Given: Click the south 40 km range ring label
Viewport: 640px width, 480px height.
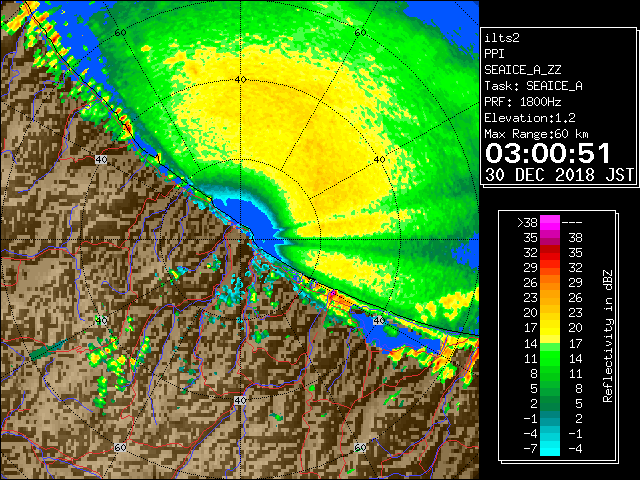Looking at the screenshot, I should pyautogui.click(x=240, y=400).
